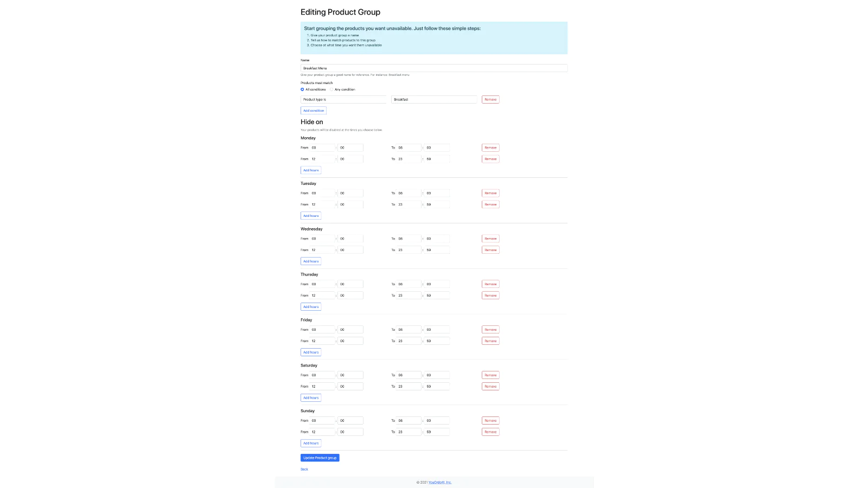Remove Thursday's second time range
The height and width of the screenshot is (488, 868).
(490, 296)
